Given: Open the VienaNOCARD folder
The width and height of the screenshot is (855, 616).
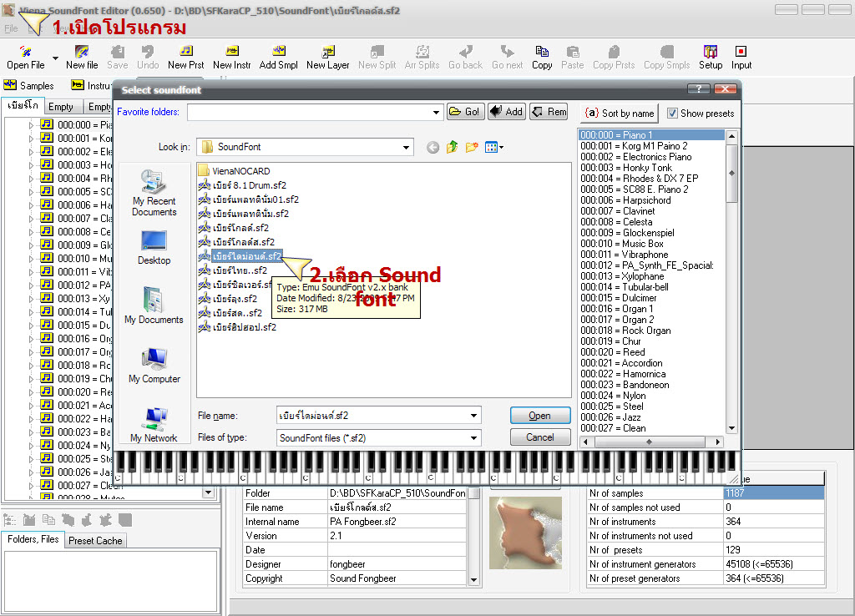Looking at the screenshot, I should 235,171.
